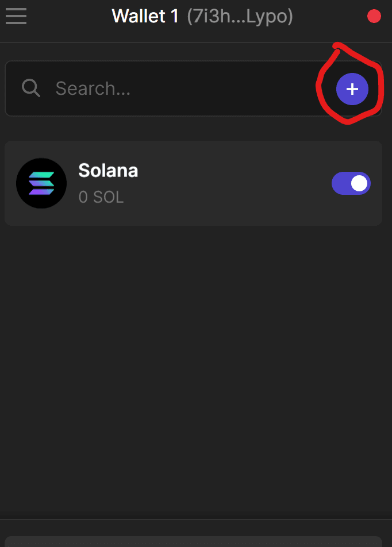Click the white knob of the Solana switch

click(359, 183)
